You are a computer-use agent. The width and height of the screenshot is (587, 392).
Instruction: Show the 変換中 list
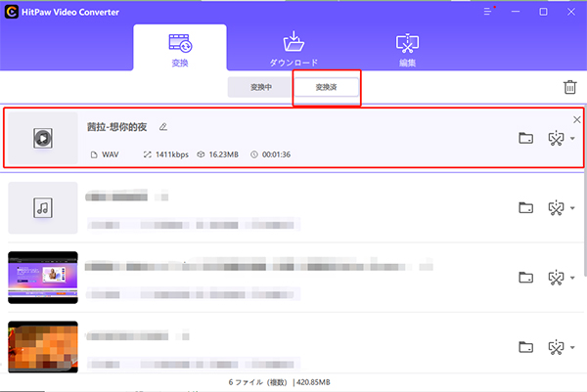pos(261,88)
